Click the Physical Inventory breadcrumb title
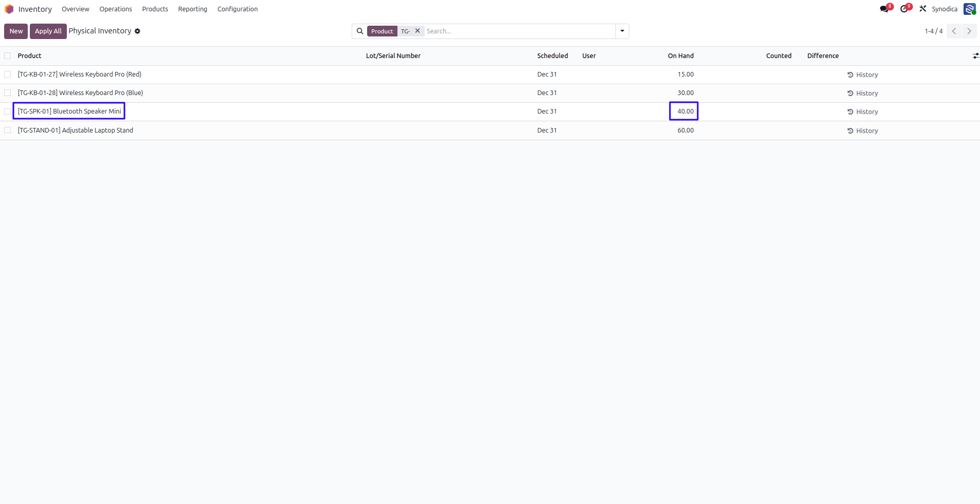 click(100, 31)
